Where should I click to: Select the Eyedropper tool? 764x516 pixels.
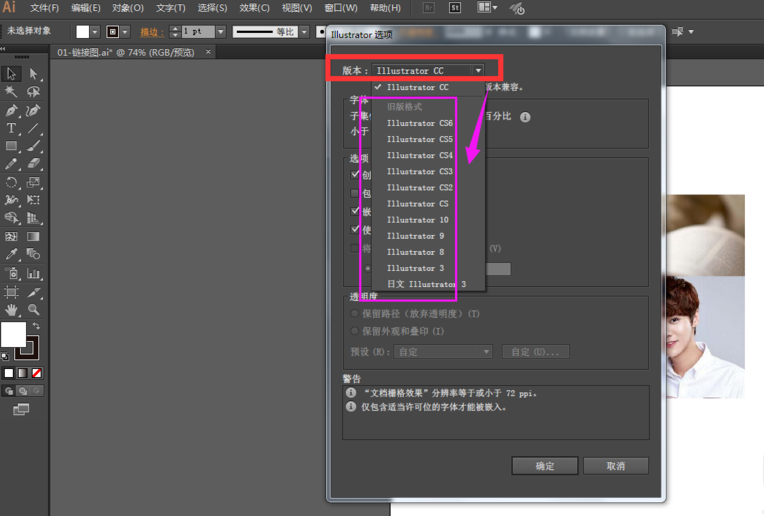[12, 255]
